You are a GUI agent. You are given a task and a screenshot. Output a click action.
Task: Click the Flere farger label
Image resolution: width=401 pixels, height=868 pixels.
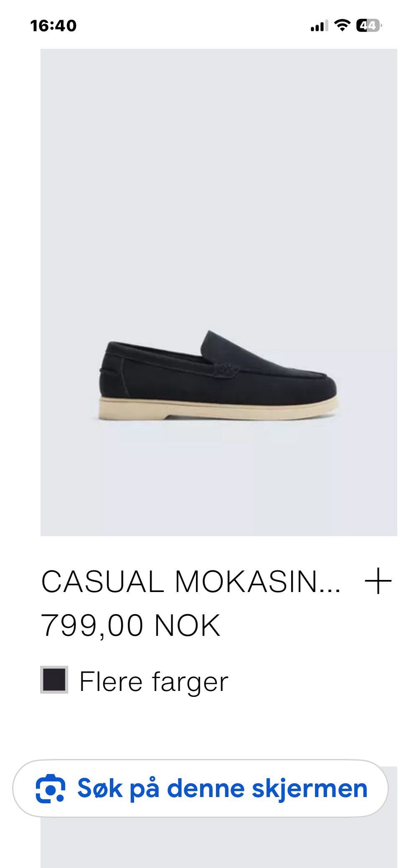click(x=154, y=682)
